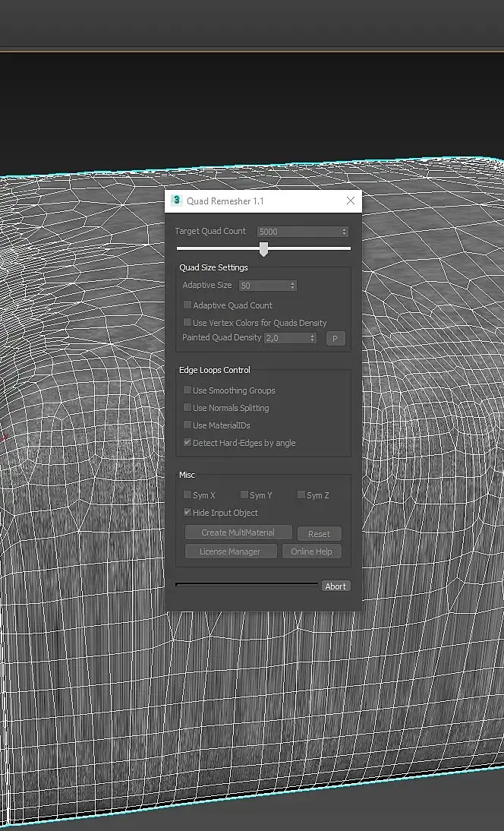The image size is (504, 831).
Task: Click the Misc group label
Action: (x=187, y=475)
